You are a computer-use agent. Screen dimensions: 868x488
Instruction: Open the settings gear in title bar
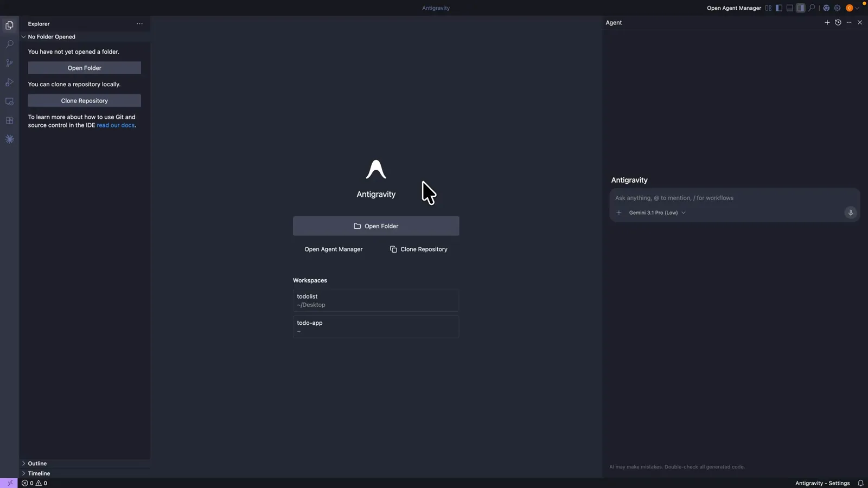(x=837, y=8)
